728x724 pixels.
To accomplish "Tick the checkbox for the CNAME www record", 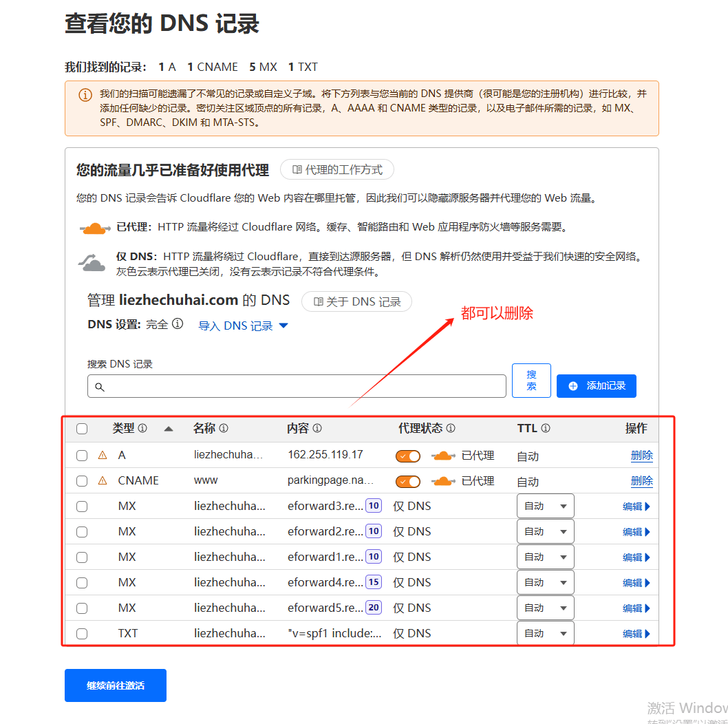I will tap(82, 481).
